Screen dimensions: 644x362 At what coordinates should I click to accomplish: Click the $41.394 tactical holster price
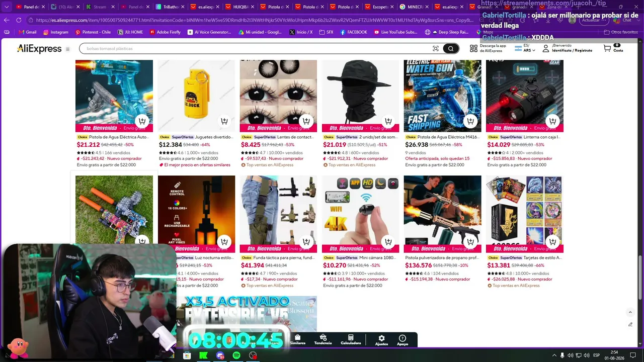[x=253, y=265]
